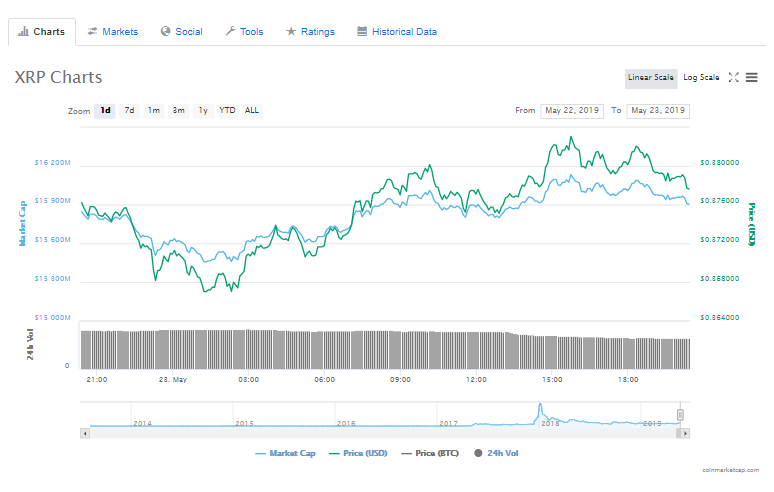Image resolution: width=774 pixels, height=492 pixels.
Task: Toggle Price (BTC) series in legend
Action: click(430, 454)
